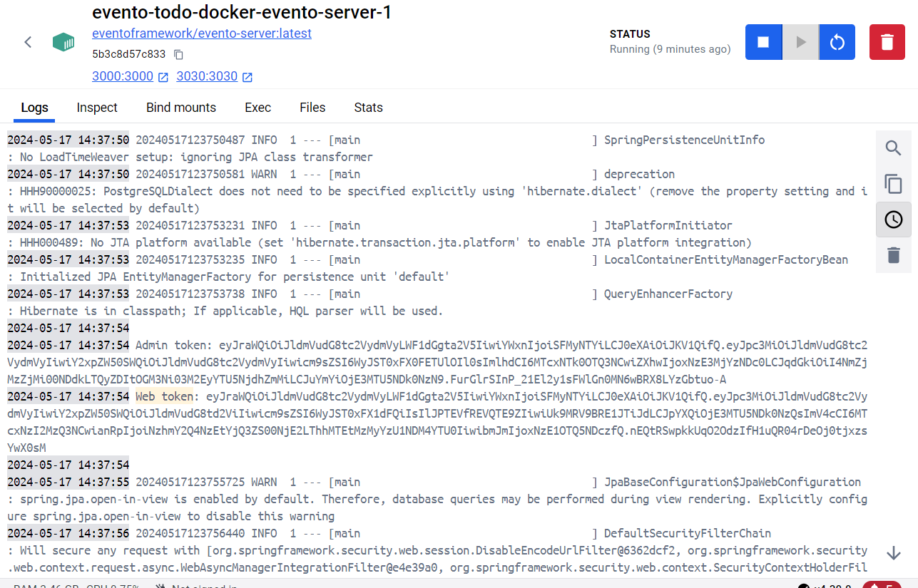
Task: Copy the container ID 5b3c8d57c833
Action: [179, 55]
